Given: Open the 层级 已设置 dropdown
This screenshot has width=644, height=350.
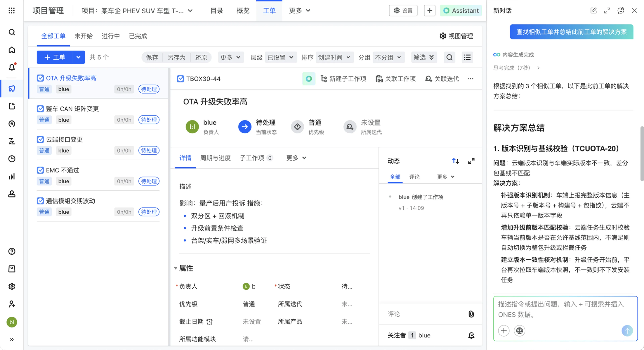Looking at the screenshot, I should pos(281,57).
